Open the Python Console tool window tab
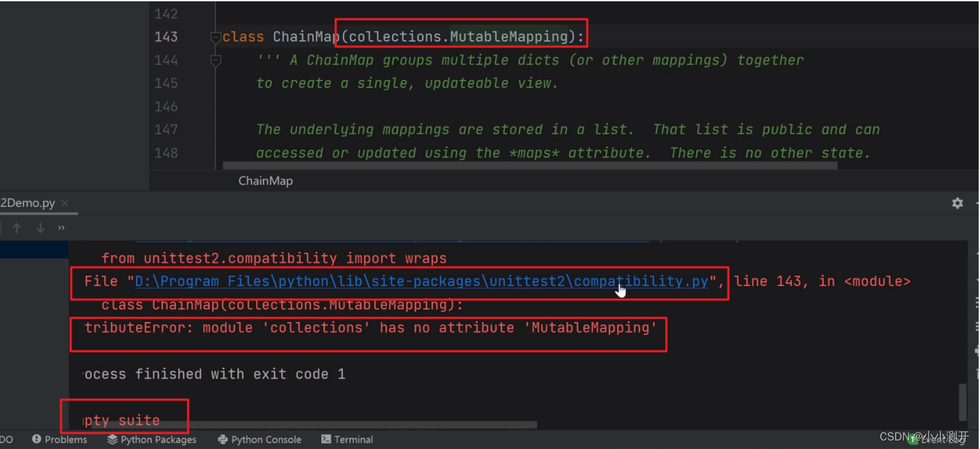Viewport: 980px width, 449px height. tap(259, 439)
